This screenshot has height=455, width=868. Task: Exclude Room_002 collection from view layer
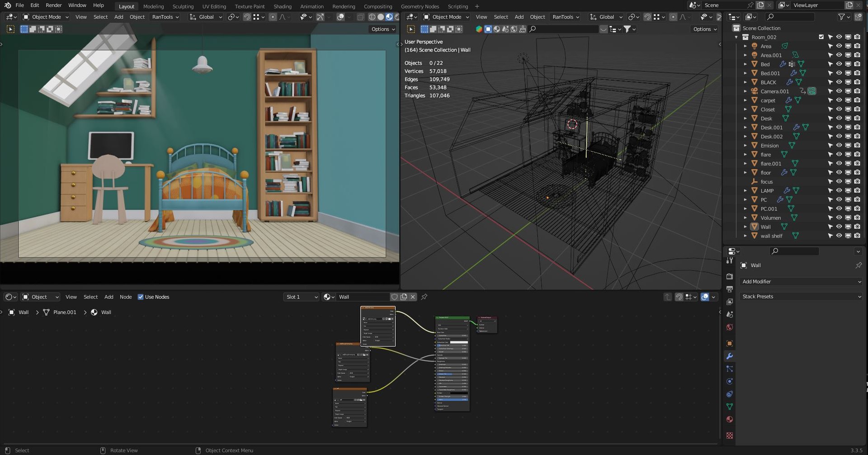821,37
